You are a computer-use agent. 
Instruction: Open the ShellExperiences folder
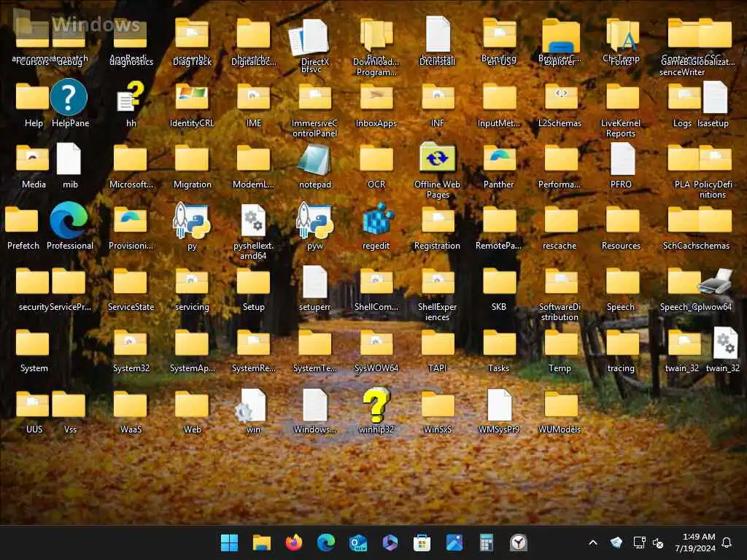pos(438,281)
